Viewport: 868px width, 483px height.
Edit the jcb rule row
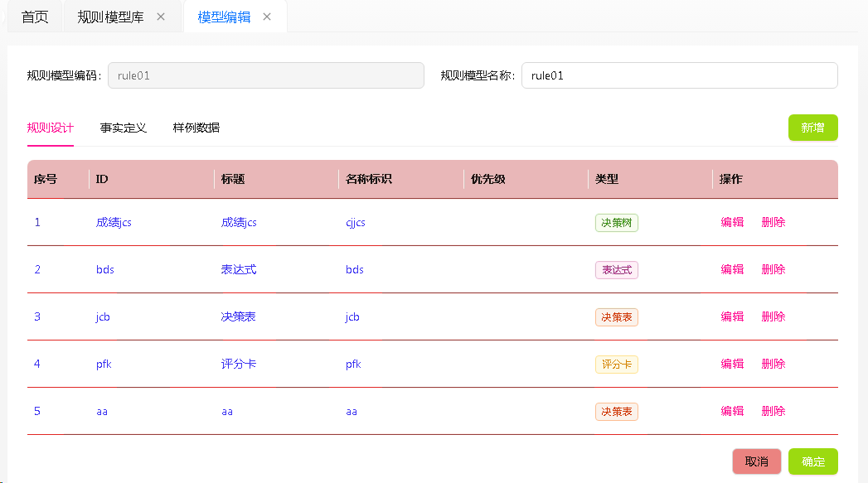732,316
